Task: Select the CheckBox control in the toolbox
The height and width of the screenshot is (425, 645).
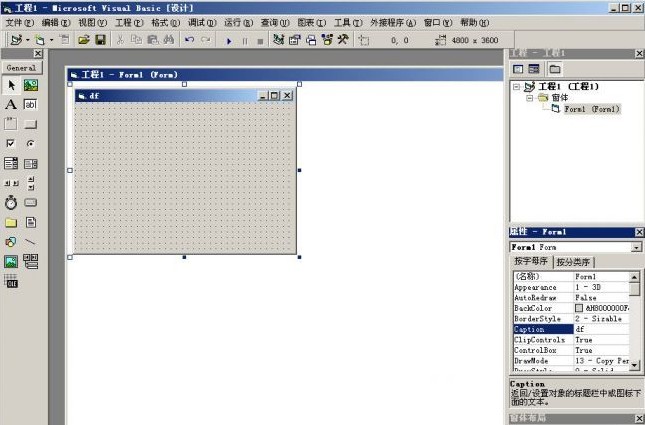Action: (x=11, y=143)
